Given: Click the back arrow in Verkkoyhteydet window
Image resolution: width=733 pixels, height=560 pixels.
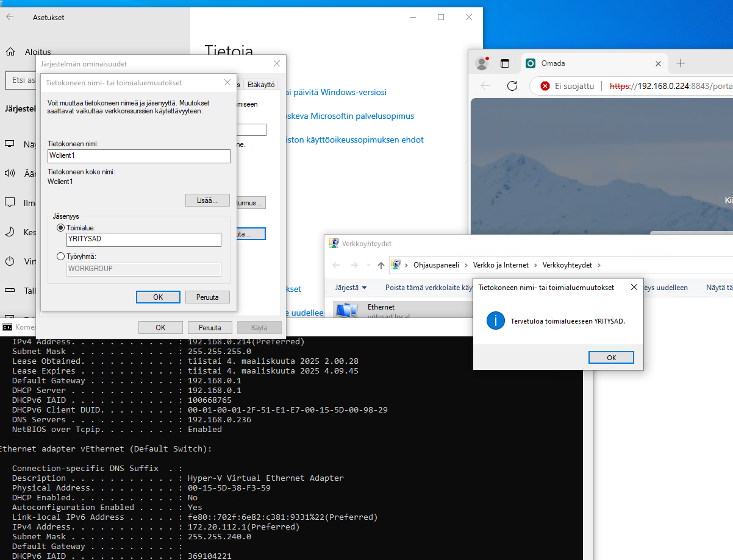Looking at the screenshot, I should click(336, 265).
